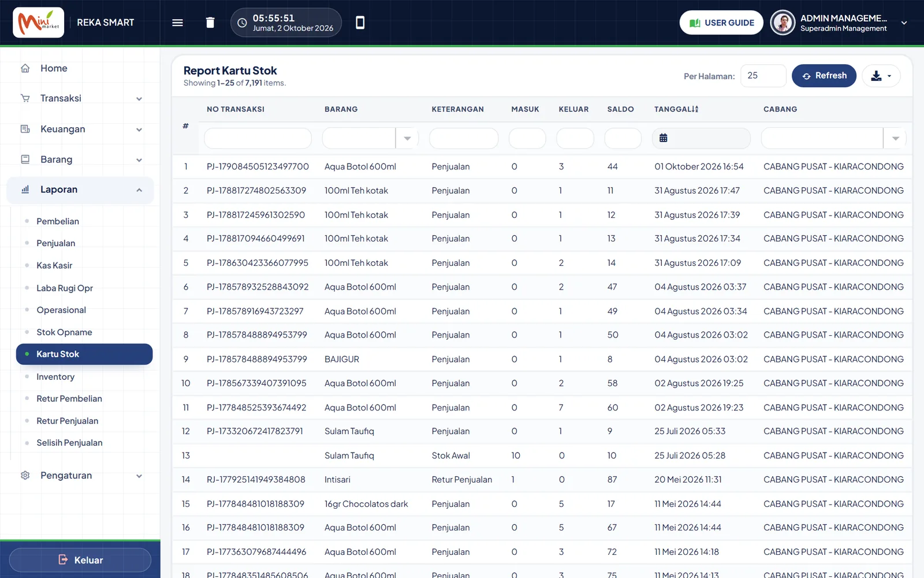The image size is (924, 578).
Task: Toggle the hamburger sidebar menu icon
Action: coord(177,23)
